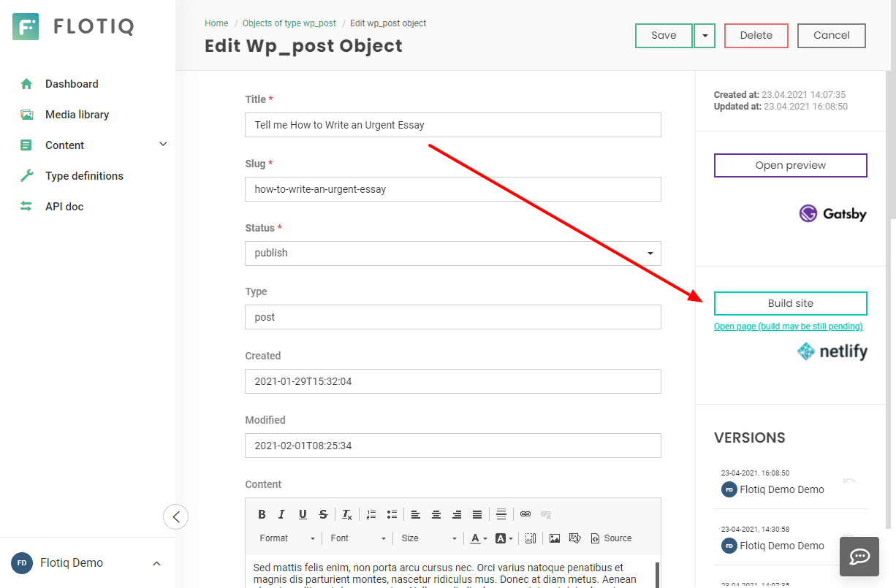Go to Type definitions menu item
896x588 pixels.
(x=84, y=176)
